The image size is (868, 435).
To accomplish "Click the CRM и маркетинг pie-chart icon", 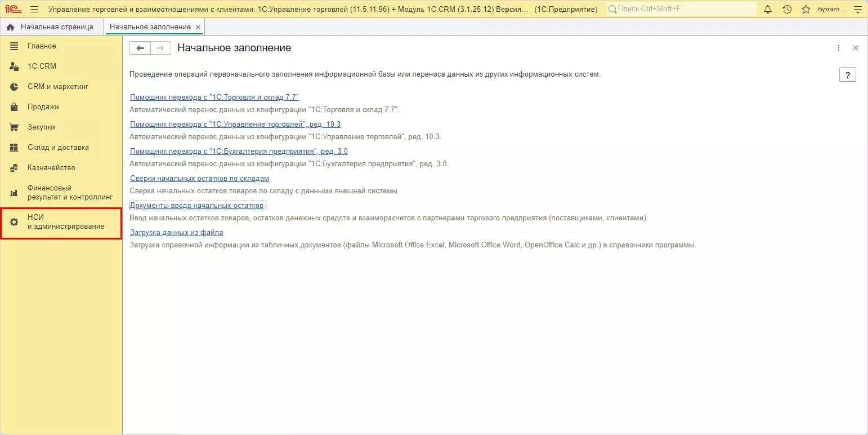I will click(14, 87).
